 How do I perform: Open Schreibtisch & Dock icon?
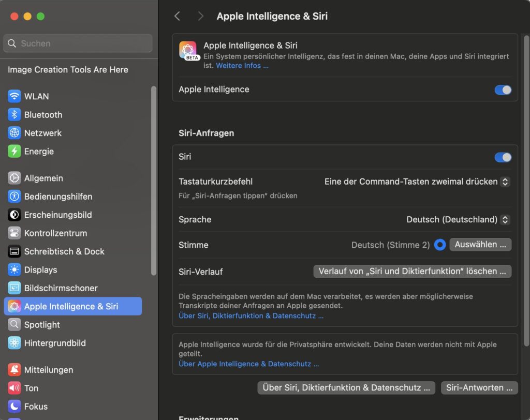[x=14, y=251]
